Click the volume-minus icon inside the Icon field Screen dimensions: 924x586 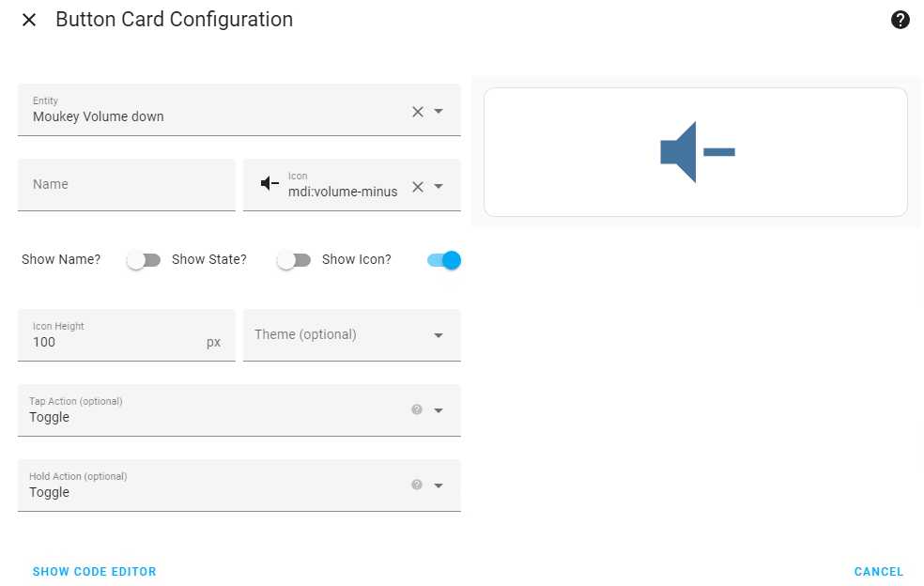270,184
